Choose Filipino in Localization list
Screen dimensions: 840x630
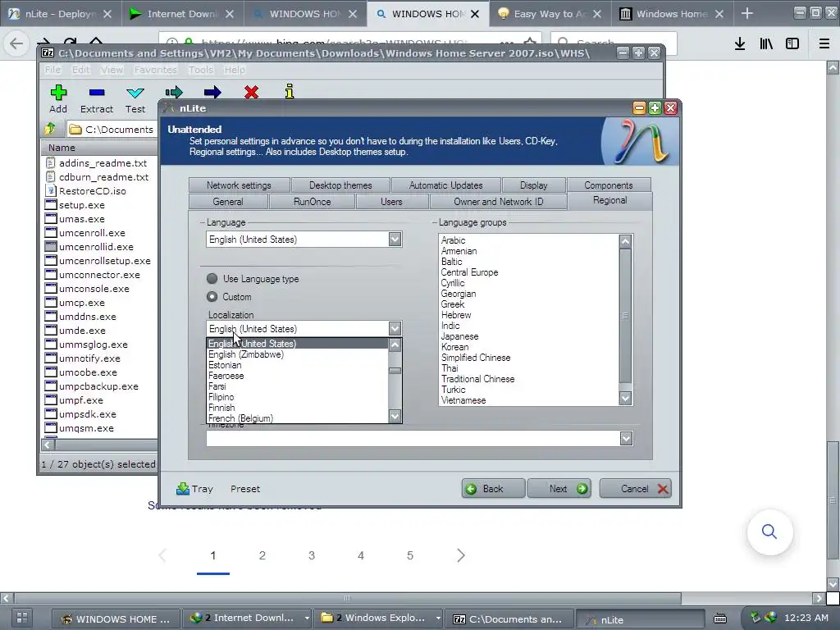(x=221, y=397)
